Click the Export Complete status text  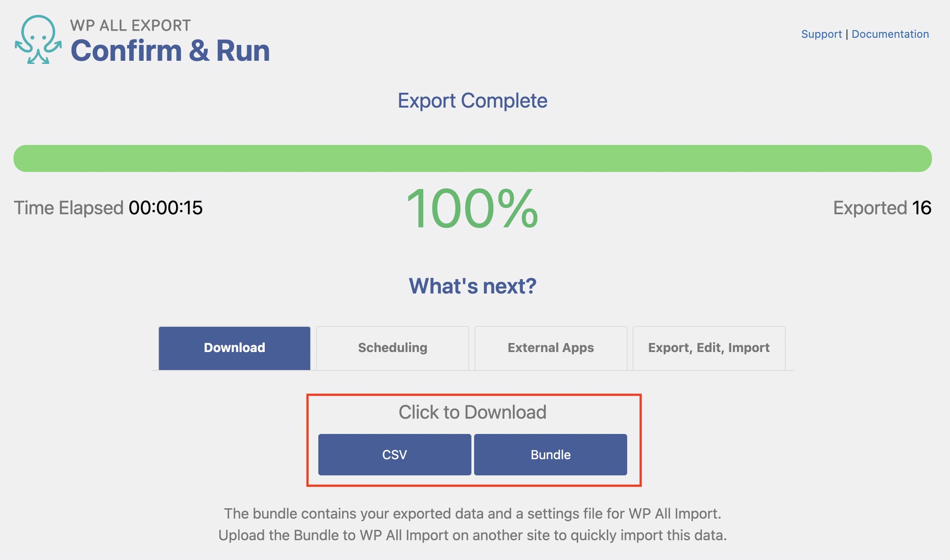472,100
